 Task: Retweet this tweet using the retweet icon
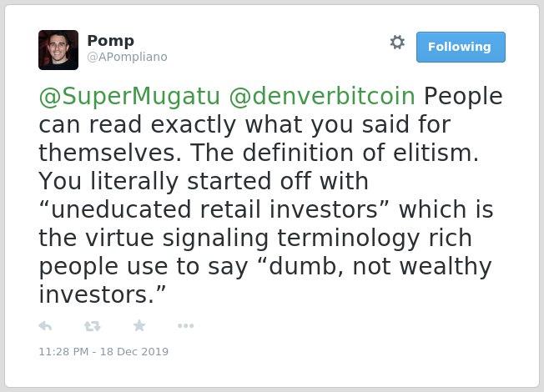click(93, 326)
